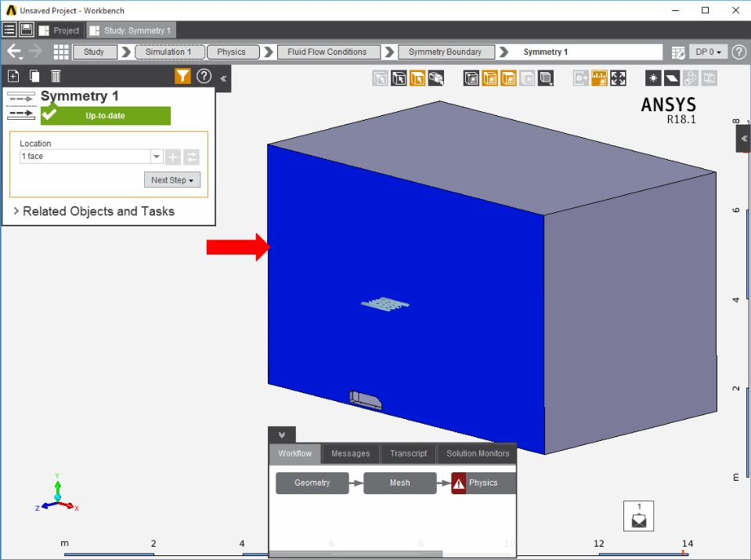The height and width of the screenshot is (560, 751).
Task: Click the Up-to-date status bar
Action: [106, 115]
